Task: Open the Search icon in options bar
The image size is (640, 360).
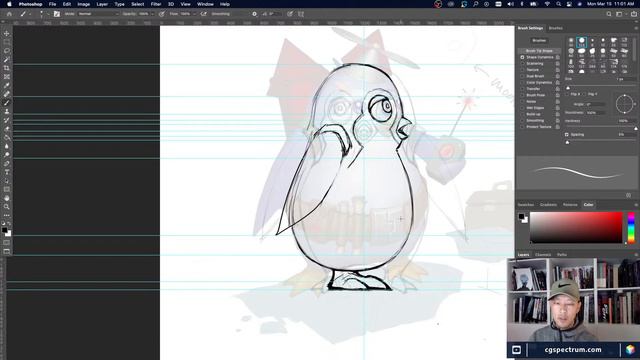Action: (609, 14)
